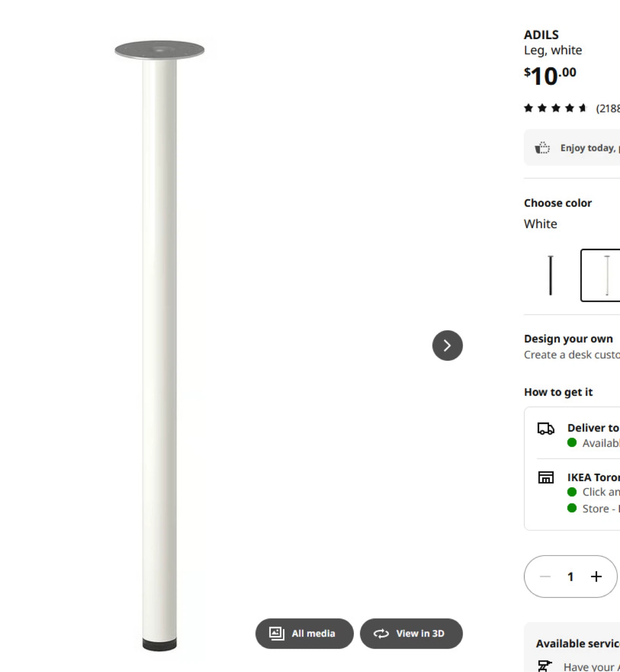Click the View in 3D rotate icon
This screenshot has height=672, width=620.
(x=380, y=633)
